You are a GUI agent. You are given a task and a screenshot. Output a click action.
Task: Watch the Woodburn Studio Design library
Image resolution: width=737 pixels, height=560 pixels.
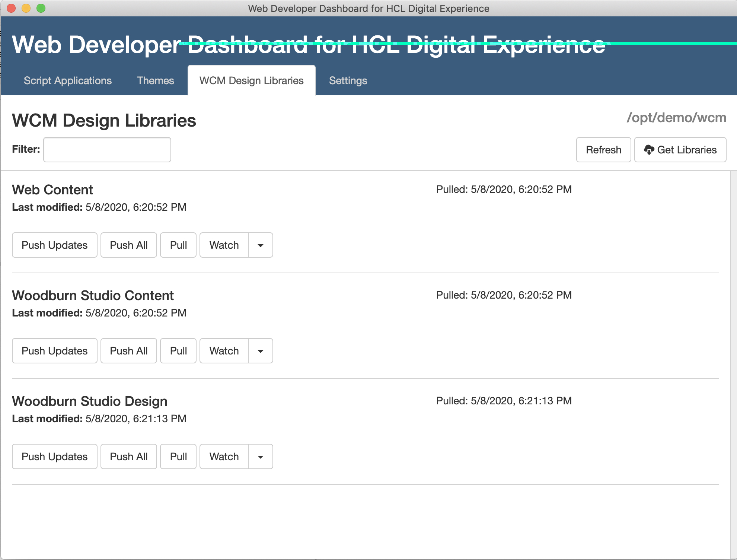(x=224, y=457)
